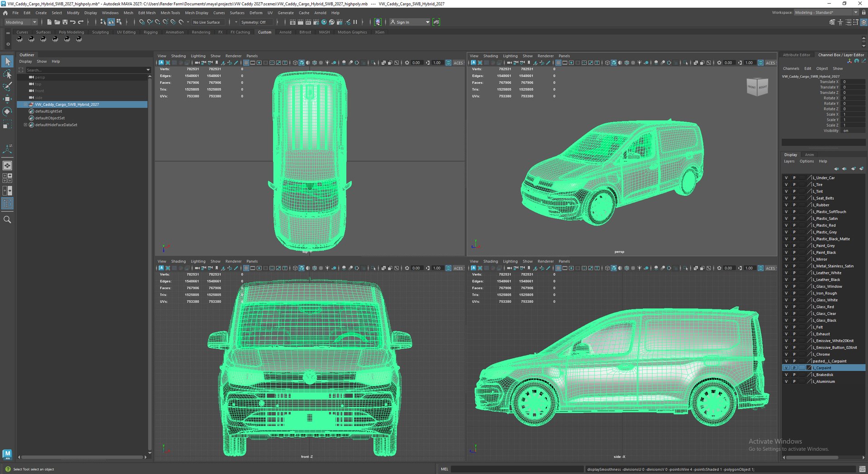868x474 pixels.
Task: Open the Render View window icon
Action: pyautogui.click(x=292, y=22)
